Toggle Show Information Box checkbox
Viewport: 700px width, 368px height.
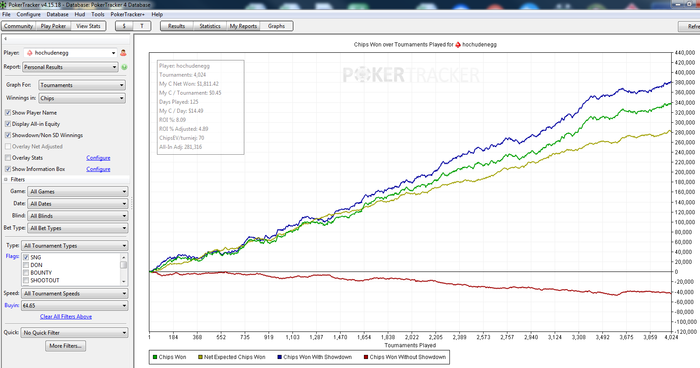click(8, 169)
